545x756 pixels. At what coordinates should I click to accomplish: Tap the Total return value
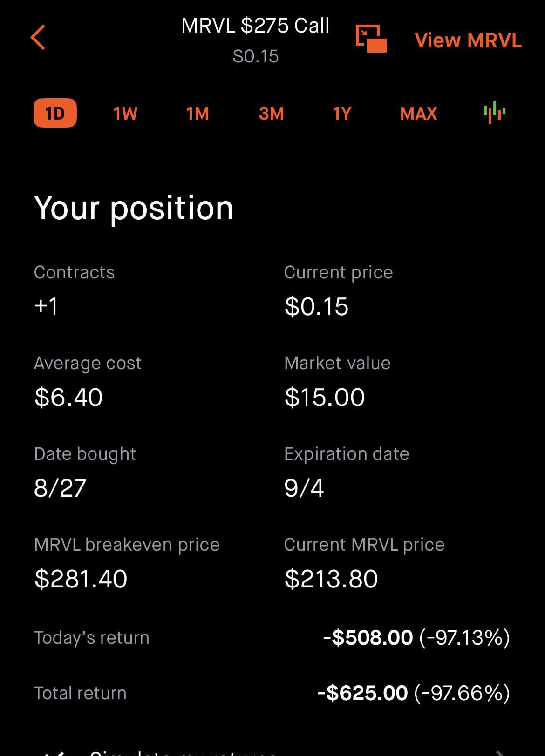(414, 693)
